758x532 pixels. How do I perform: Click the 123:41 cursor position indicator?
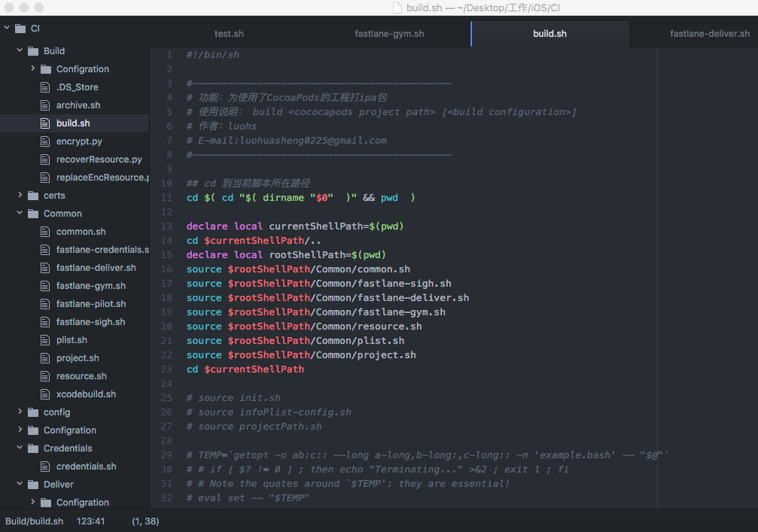tap(90, 521)
